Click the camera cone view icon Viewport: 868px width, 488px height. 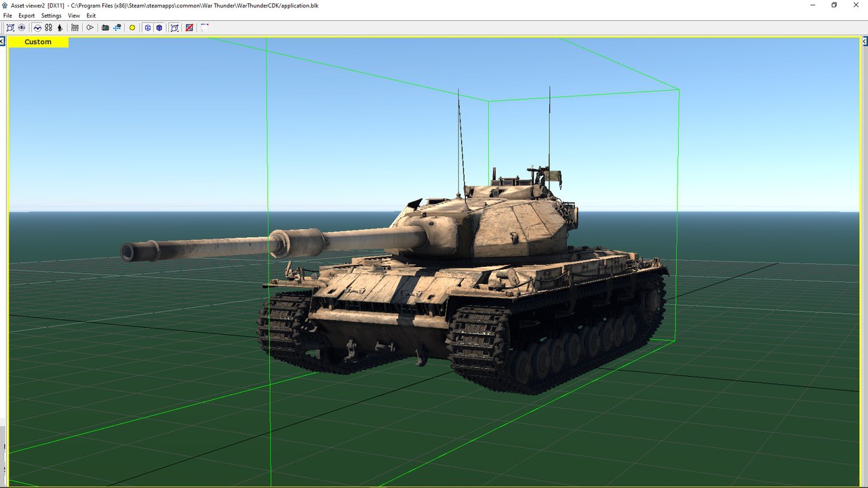coord(90,28)
